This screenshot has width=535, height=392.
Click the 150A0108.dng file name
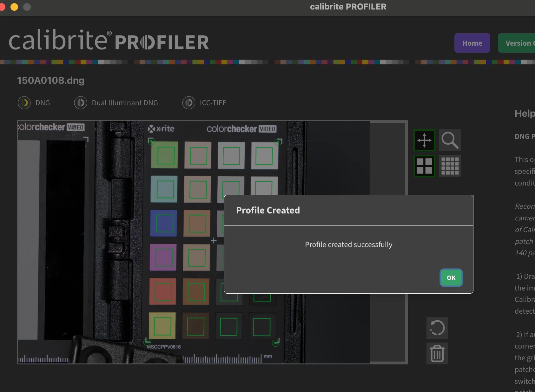[x=51, y=80]
